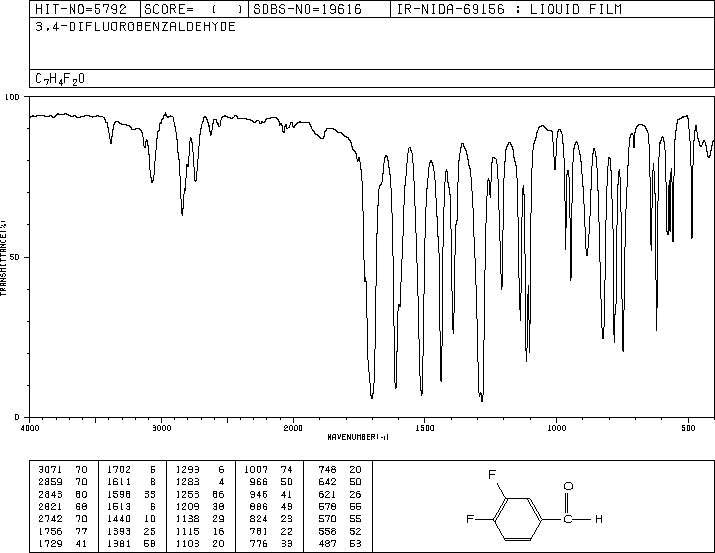Select the IR-NIDA-69156 : LIQUID FILM label
This screenshot has width=715, height=553.
click(509, 9)
